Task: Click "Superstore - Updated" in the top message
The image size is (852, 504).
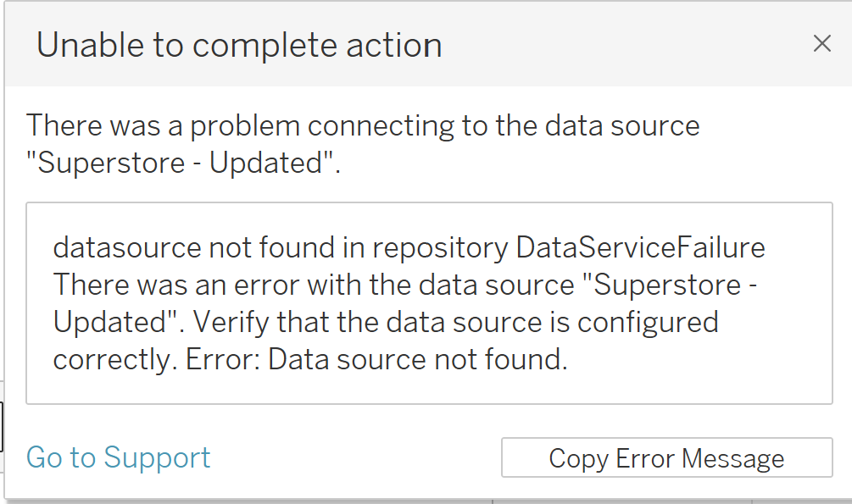Action: point(182,163)
